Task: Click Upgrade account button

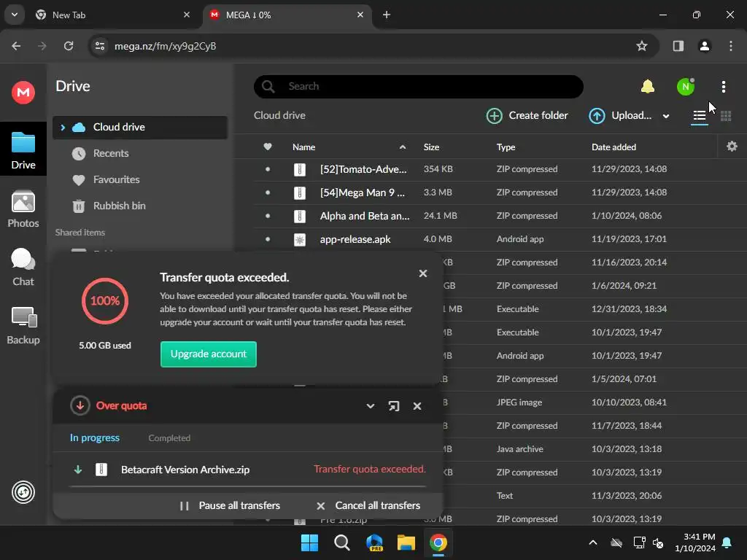Action: click(x=208, y=354)
